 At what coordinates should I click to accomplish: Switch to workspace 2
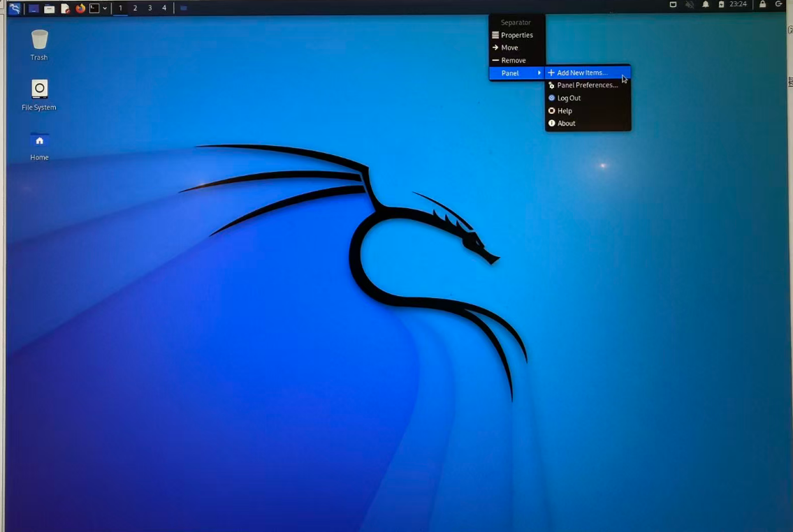tap(135, 8)
